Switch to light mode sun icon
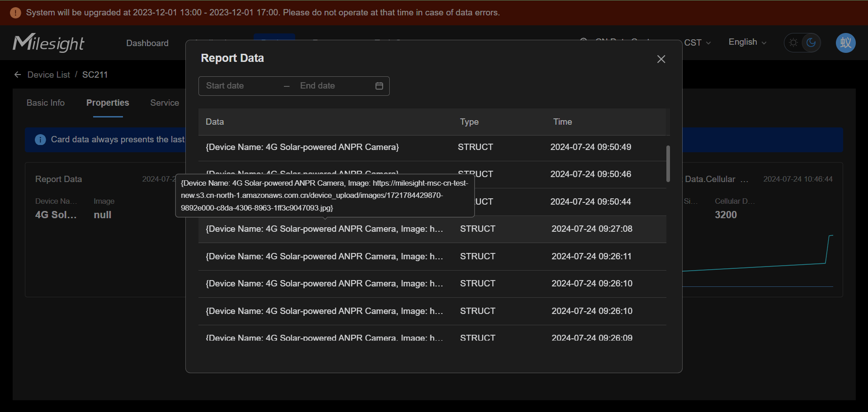868x412 pixels. (793, 43)
